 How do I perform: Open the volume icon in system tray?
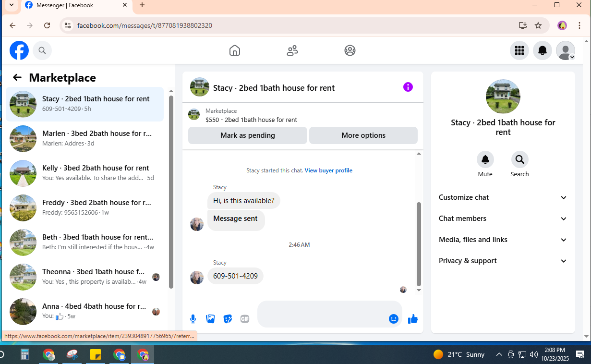coord(534,355)
